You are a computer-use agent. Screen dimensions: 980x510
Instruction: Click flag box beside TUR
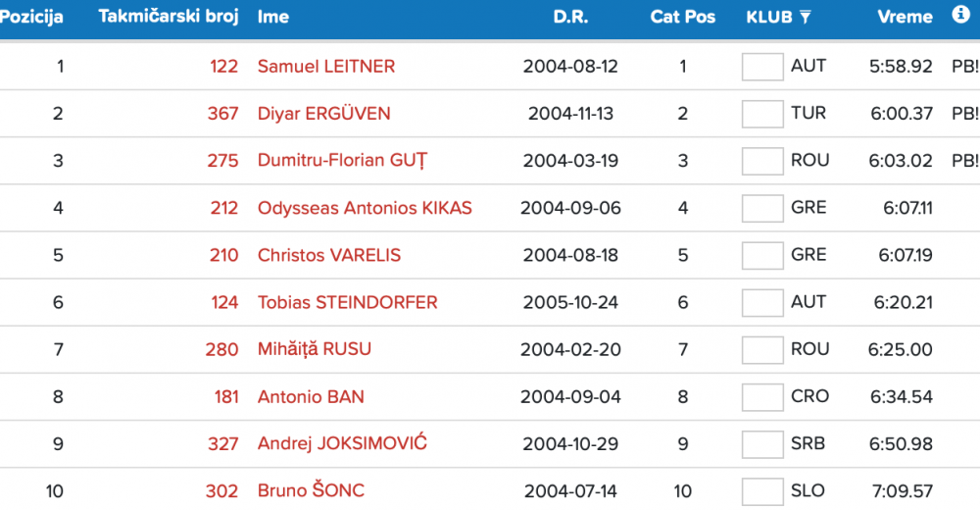coord(761,114)
